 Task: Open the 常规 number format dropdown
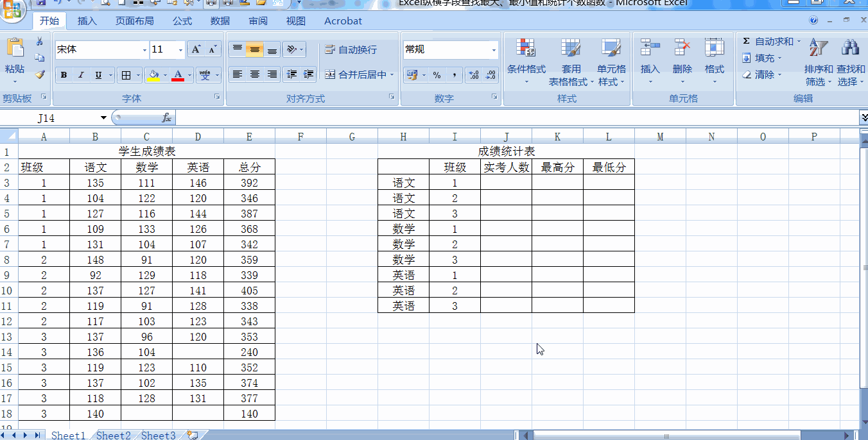(492, 49)
